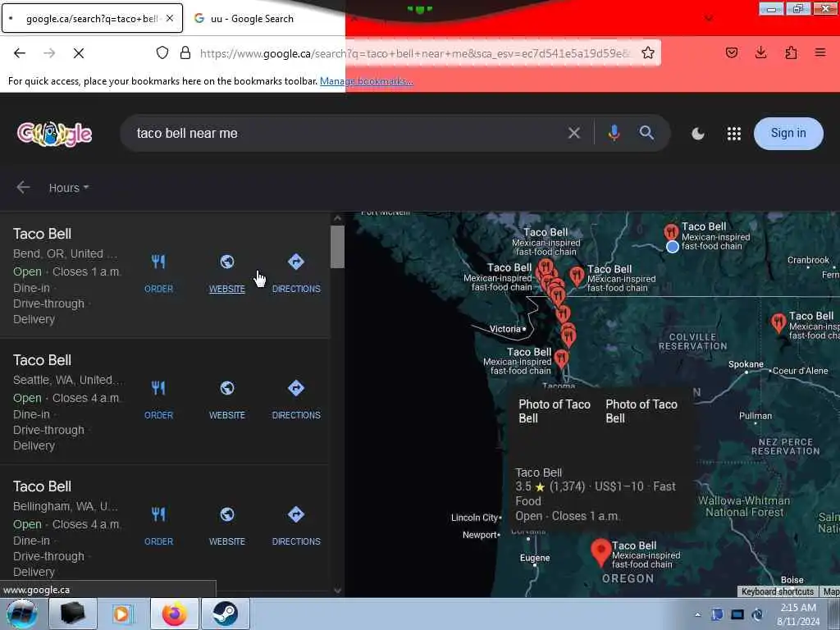Open the Windows Start menu
Image resolution: width=840 pixels, height=630 pixels.
pyautogui.click(x=22, y=614)
